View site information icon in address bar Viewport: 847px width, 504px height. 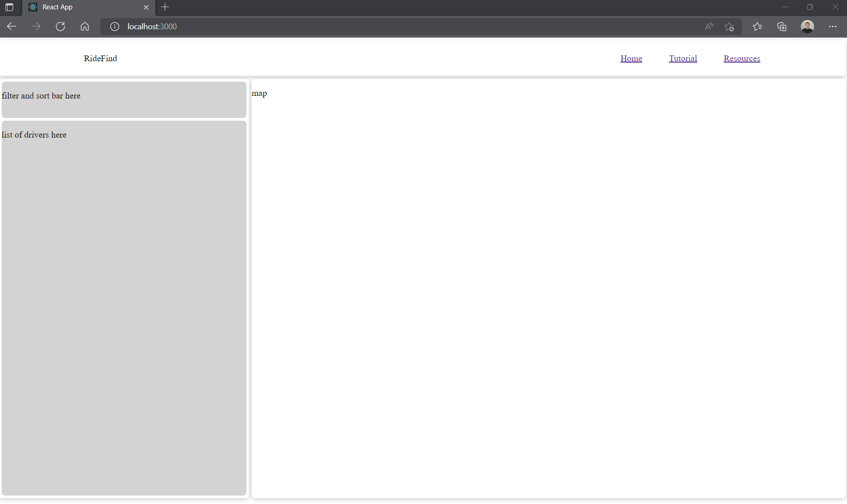coord(115,27)
